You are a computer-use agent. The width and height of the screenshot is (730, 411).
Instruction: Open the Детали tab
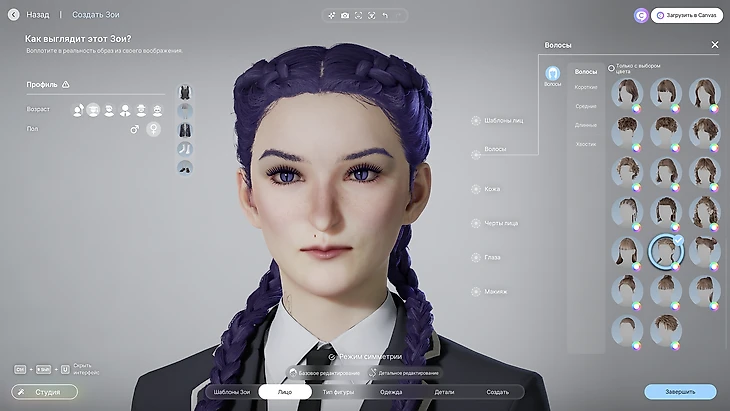click(x=444, y=392)
